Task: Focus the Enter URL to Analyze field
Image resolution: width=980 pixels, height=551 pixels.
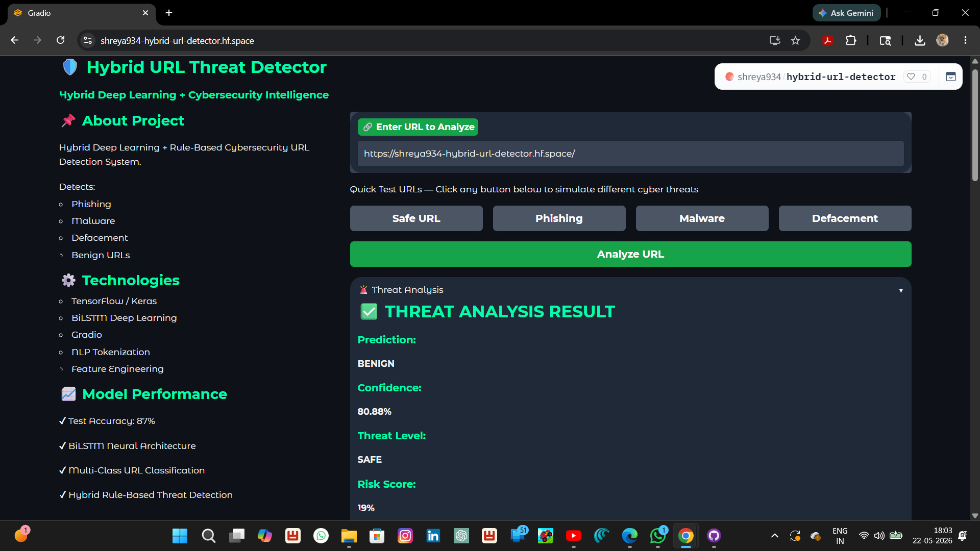Action: pyautogui.click(x=630, y=154)
